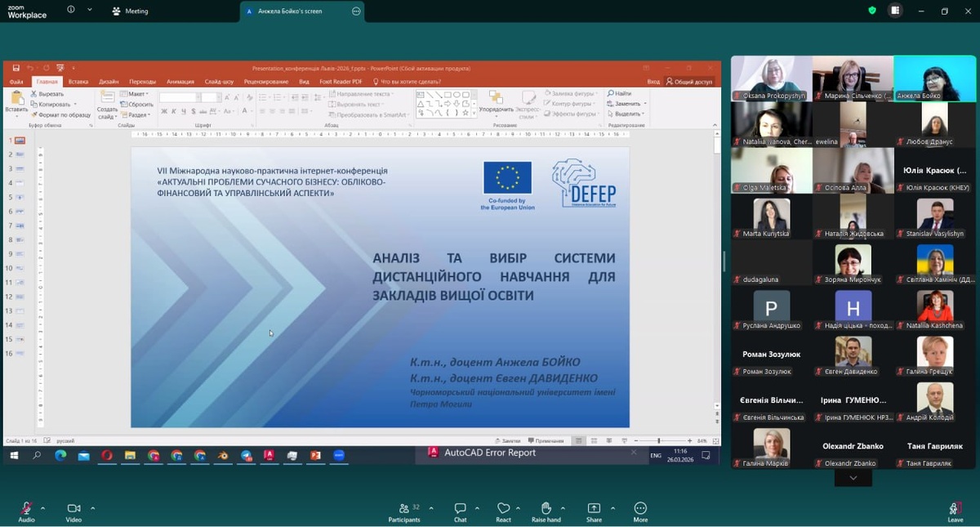Screen dimensions: 980x527
Task: Click the React heart icon
Action: [x=503, y=510]
